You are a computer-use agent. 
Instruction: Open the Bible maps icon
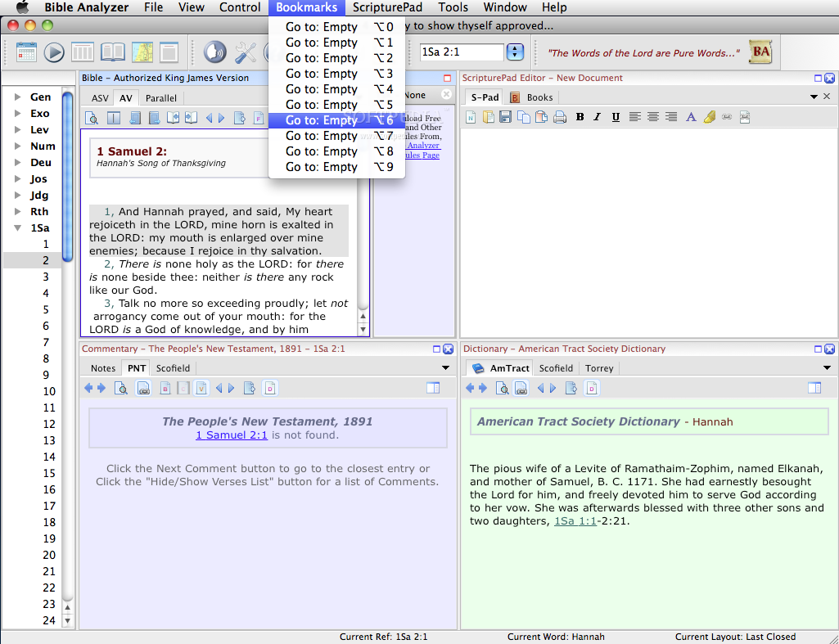(x=142, y=52)
